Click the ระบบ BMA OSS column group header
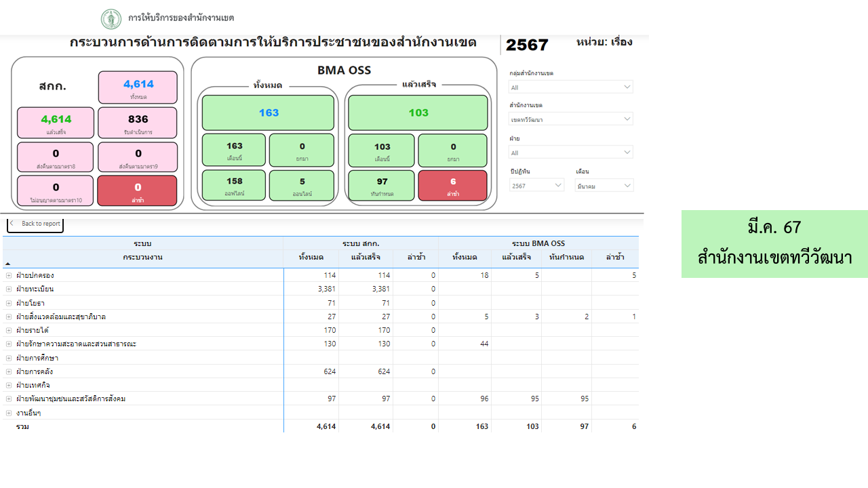868x488 pixels. pos(538,243)
